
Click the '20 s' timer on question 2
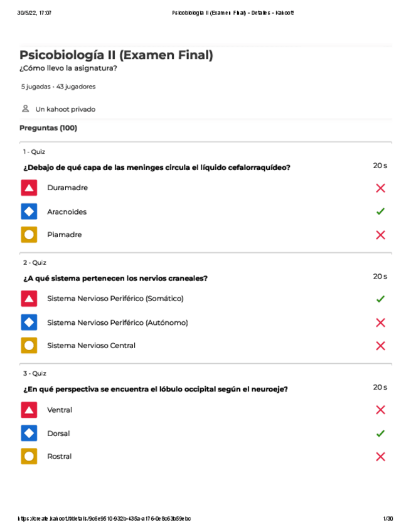tap(380, 276)
